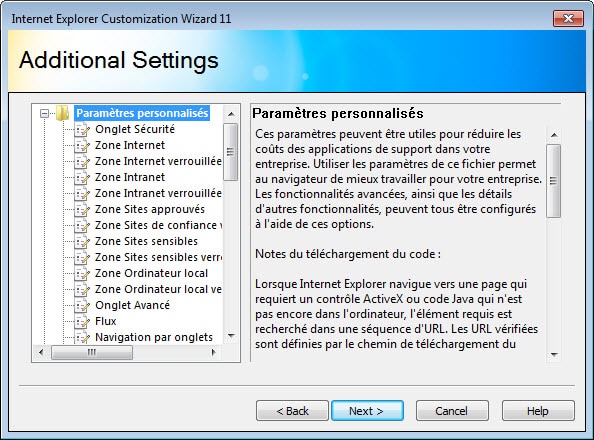Click the Zone Ordinateur local policy icon
Image resolution: width=594 pixels, height=440 pixels.
tap(82, 274)
